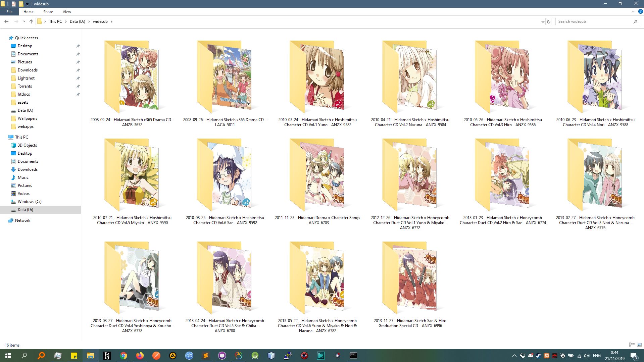Click Data (D:) in the address bar
Image resolution: width=644 pixels, height=362 pixels.
(x=78, y=21)
